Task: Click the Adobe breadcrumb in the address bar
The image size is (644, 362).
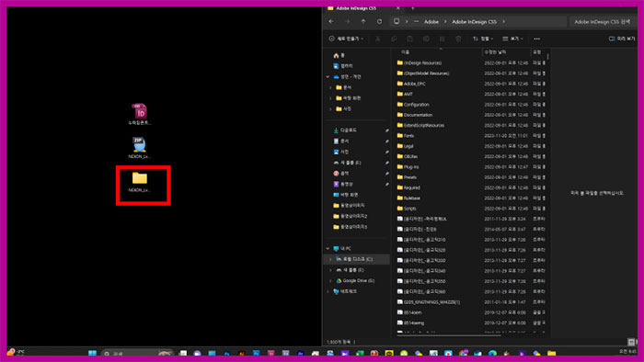Action: 431,22
